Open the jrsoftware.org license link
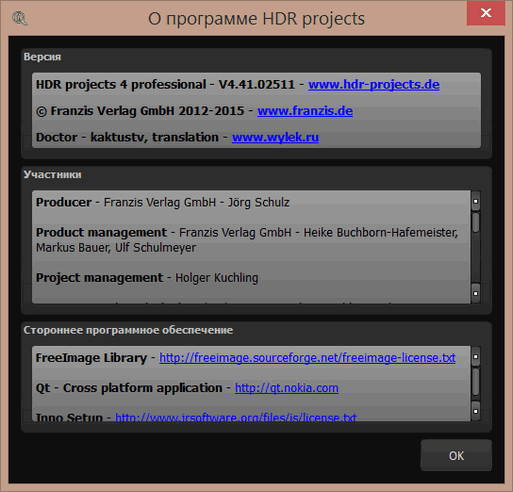Image resolution: width=513 pixels, height=492 pixels. pyautogui.click(x=236, y=417)
